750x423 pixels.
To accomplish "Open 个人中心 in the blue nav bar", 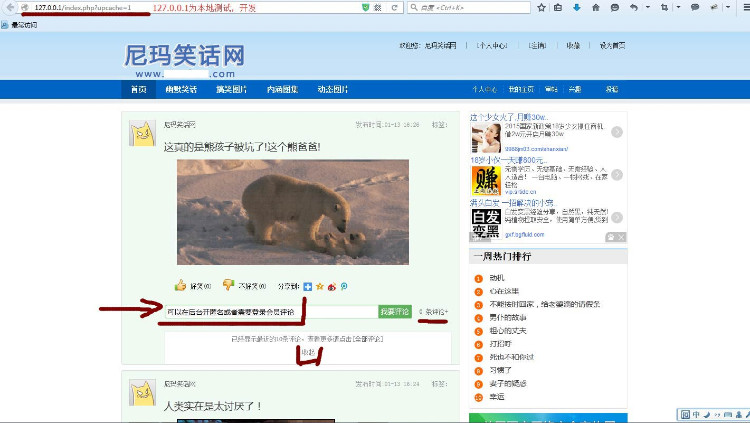I will (x=485, y=89).
